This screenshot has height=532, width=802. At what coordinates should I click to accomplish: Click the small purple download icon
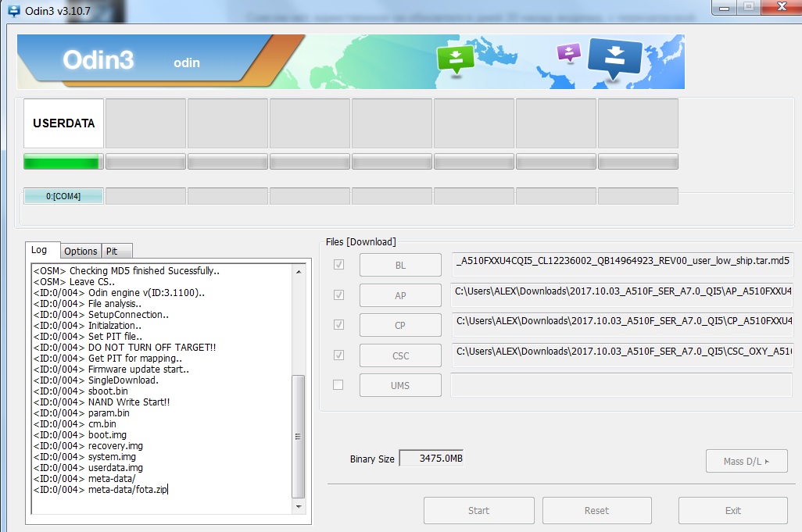pos(569,53)
